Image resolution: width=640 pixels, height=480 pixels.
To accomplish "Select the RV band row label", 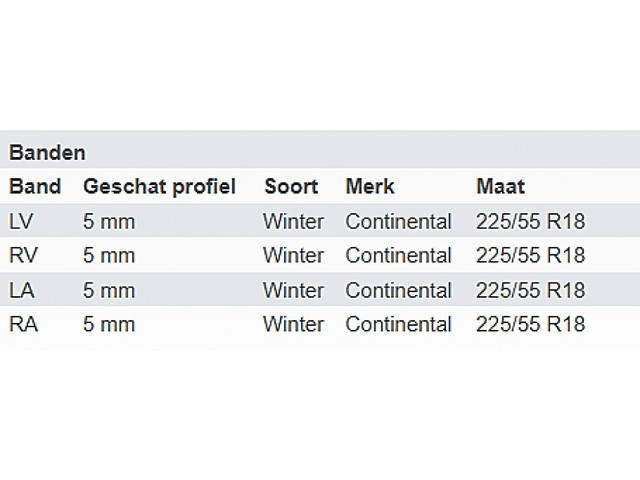I will [x=21, y=255].
